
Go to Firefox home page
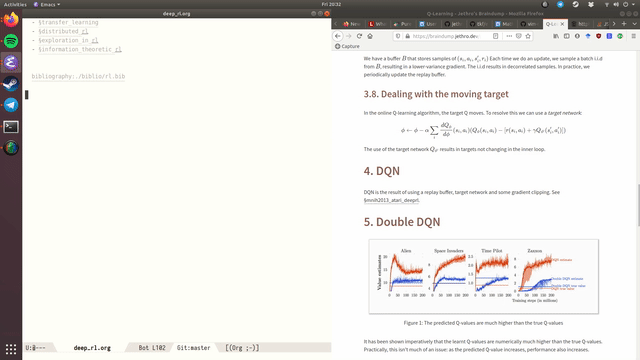coord(370,36)
